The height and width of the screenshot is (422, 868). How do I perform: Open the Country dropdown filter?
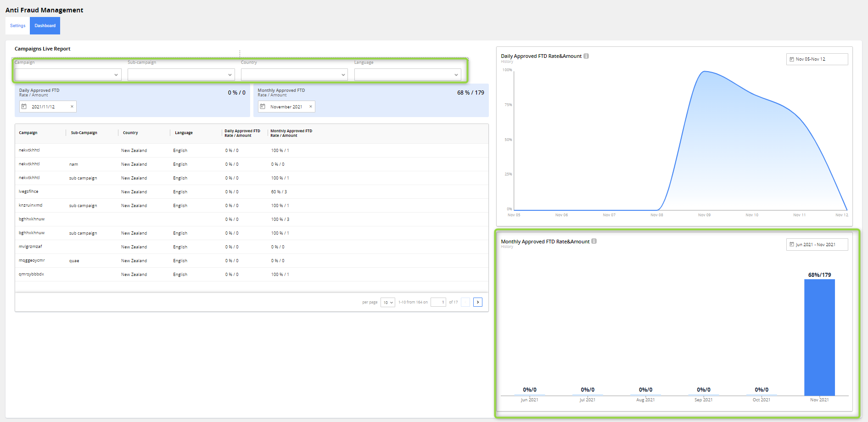pyautogui.click(x=294, y=74)
